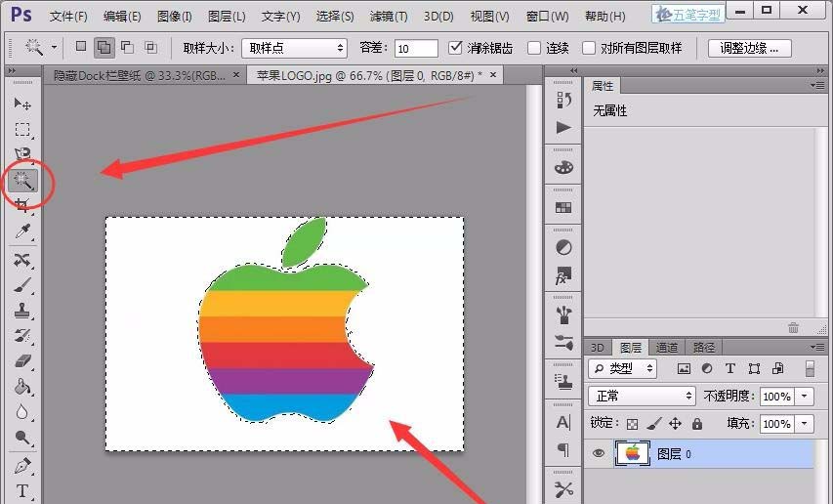Switch to the 通道 channels tab

point(666,348)
